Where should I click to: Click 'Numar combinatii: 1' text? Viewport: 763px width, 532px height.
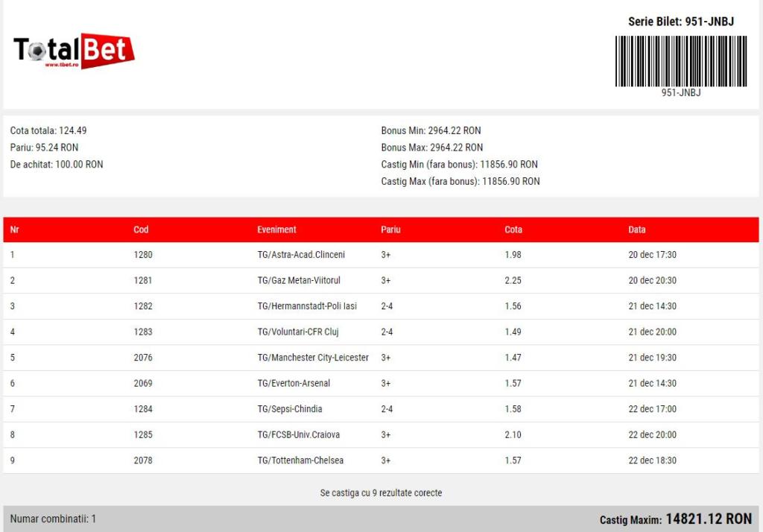[53, 519]
